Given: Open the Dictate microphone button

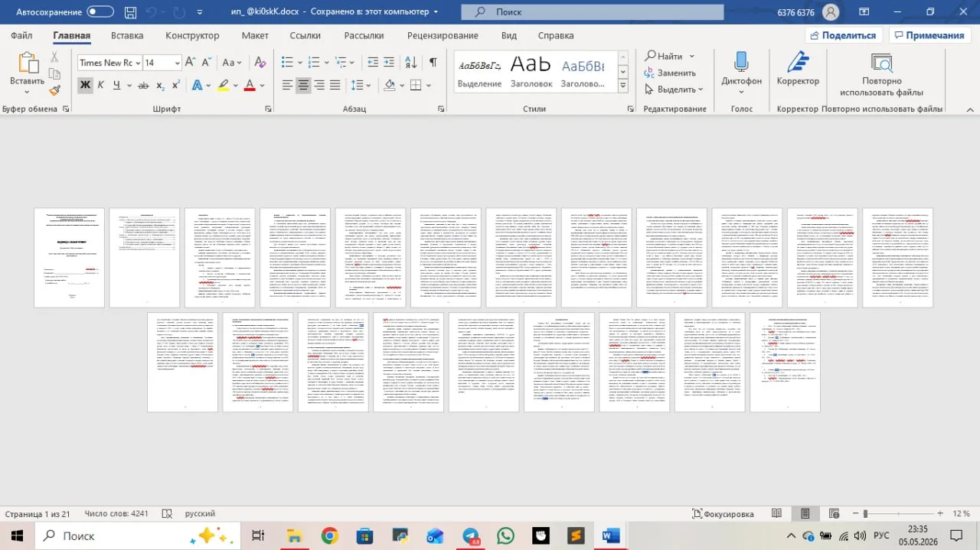Looking at the screenshot, I should (x=741, y=72).
